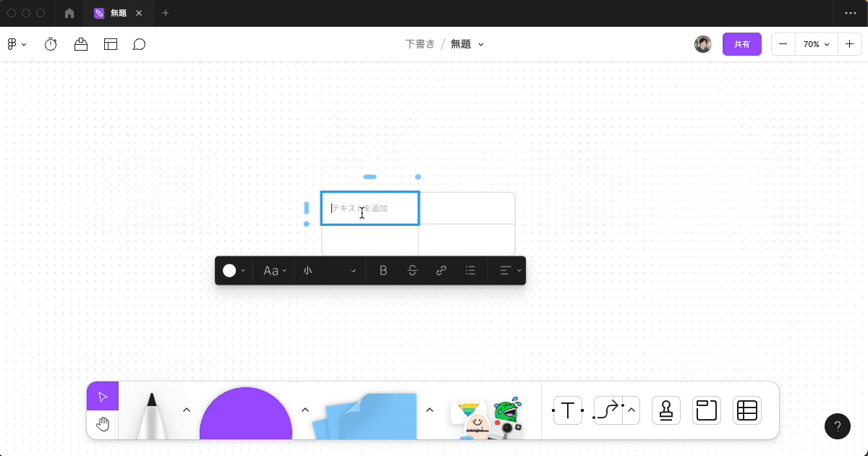Click the column handle above the table
Screen dimensions: 868x456
[370, 177]
